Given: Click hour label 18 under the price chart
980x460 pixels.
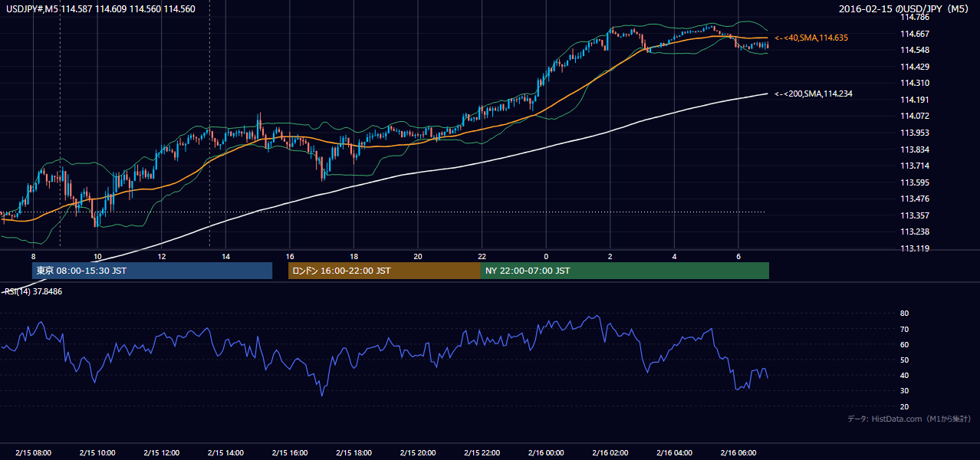Looking at the screenshot, I should [x=354, y=256].
